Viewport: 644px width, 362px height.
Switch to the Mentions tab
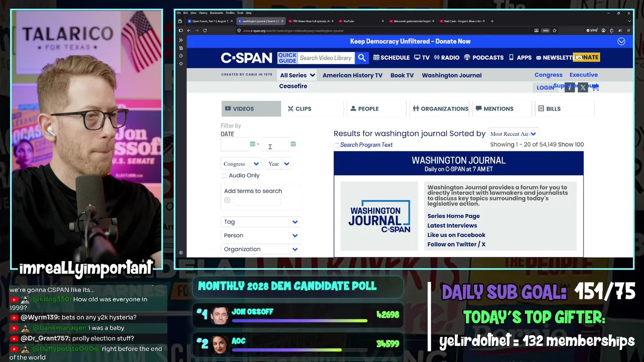click(x=502, y=109)
